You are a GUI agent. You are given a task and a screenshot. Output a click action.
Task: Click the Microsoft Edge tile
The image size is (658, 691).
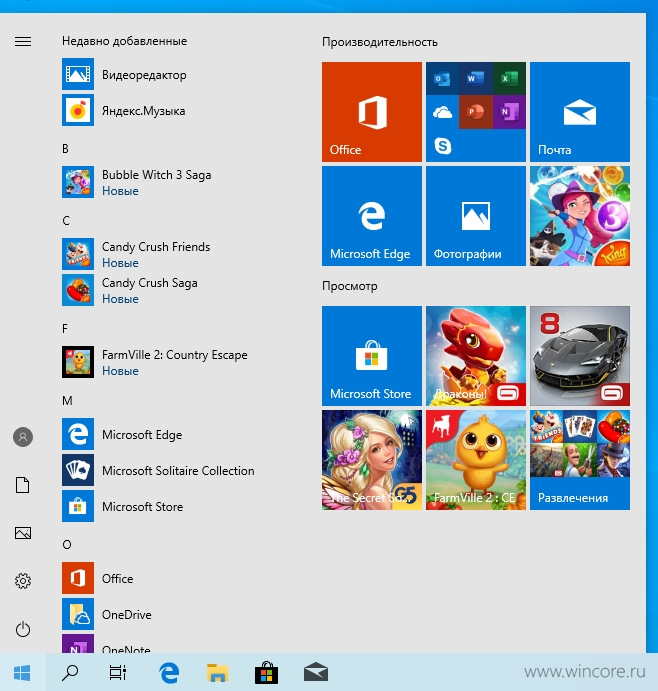click(x=372, y=216)
